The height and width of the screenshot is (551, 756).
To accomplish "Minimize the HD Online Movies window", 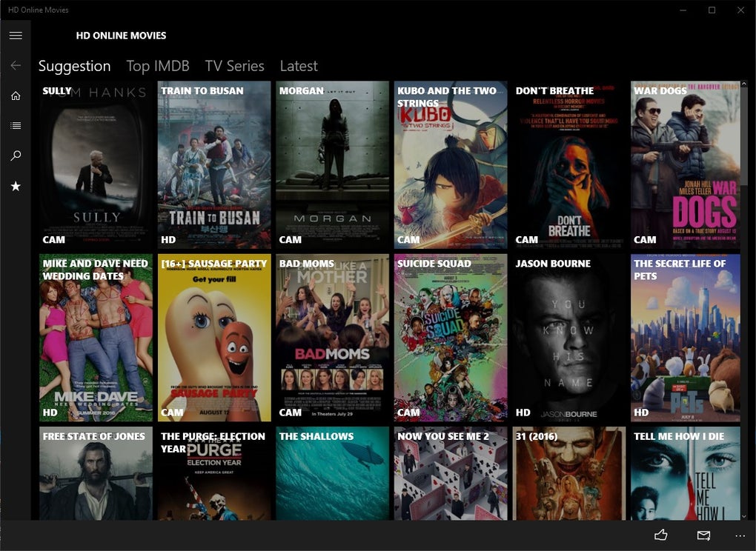I will 683,10.
